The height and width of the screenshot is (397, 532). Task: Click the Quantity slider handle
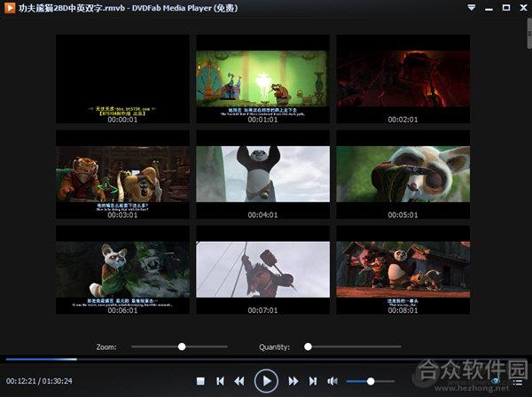(308, 346)
